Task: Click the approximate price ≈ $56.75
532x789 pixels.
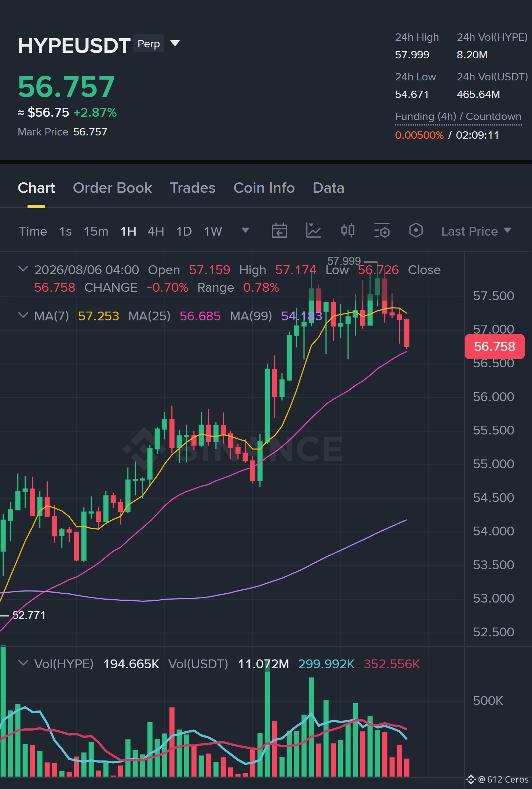Action: click(x=43, y=112)
